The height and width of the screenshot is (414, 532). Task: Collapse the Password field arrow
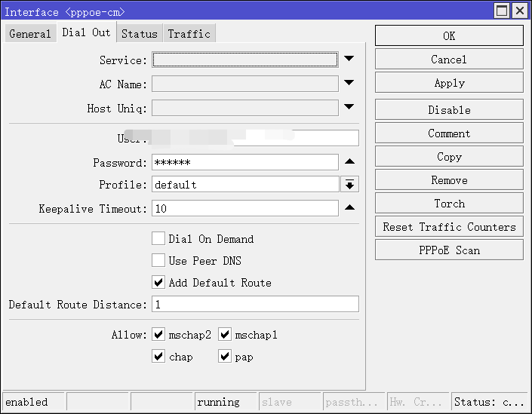coord(349,161)
